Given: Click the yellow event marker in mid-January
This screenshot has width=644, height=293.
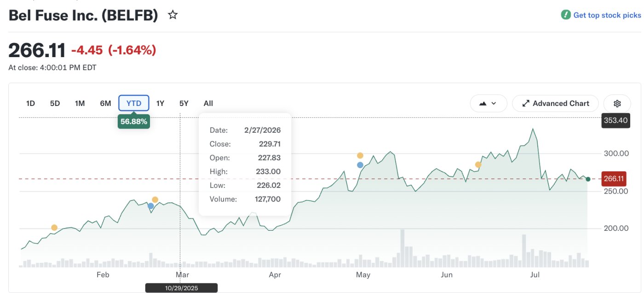Looking at the screenshot, I should [x=54, y=228].
